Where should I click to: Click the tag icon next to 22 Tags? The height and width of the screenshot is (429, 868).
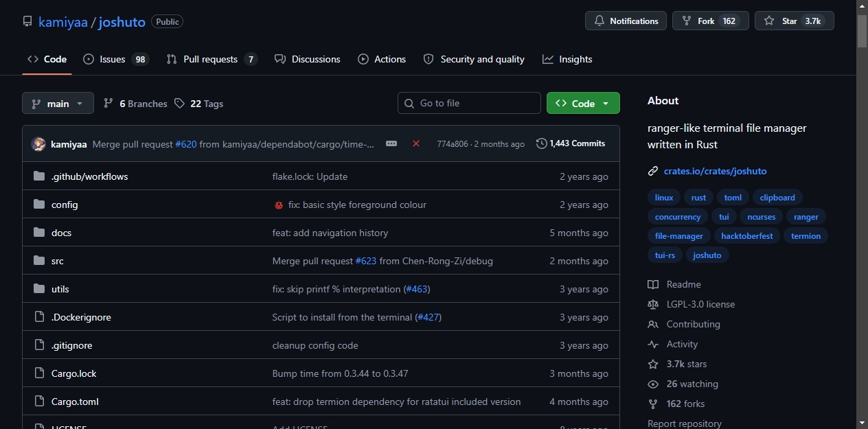pyautogui.click(x=179, y=103)
